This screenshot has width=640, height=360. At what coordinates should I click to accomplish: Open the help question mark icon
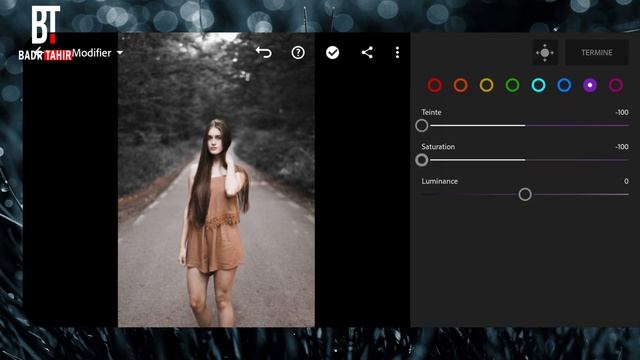[x=298, y=53]
